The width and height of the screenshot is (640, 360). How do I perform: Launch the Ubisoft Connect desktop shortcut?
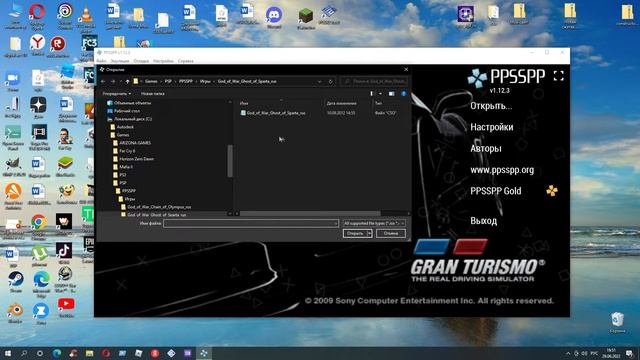coord(64,11)
